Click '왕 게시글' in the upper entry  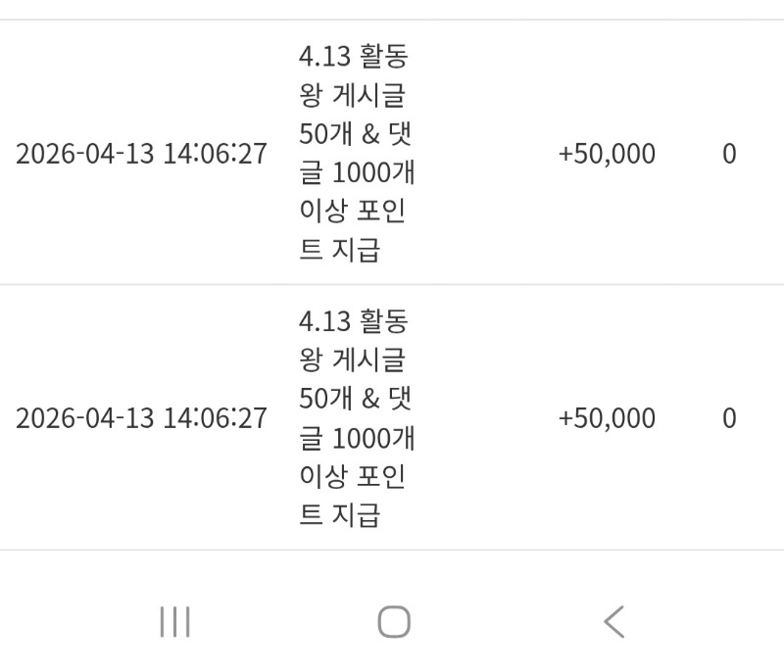point(353,98)
